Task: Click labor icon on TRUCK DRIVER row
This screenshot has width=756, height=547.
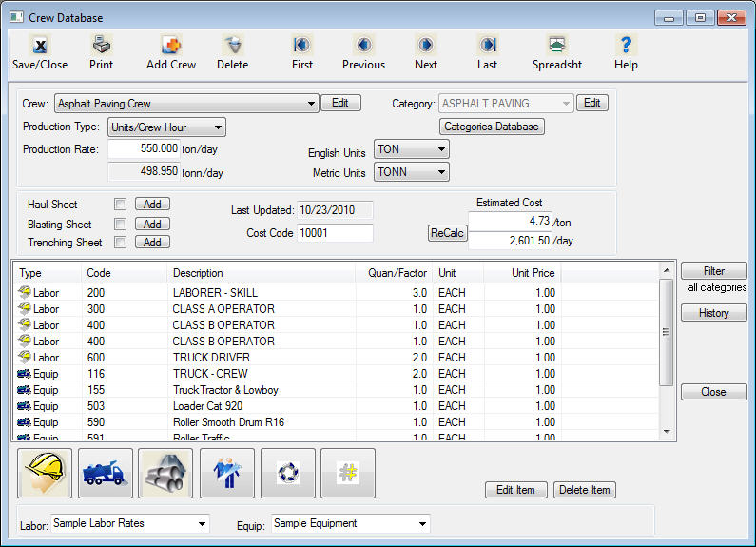Action: pos(24,357)
